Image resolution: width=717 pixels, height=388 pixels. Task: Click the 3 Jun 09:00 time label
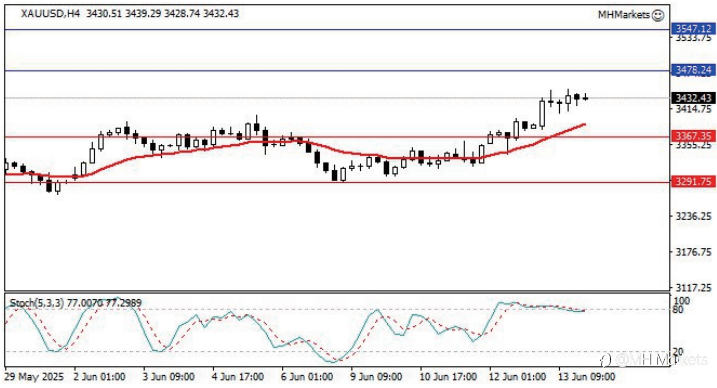tap(169, 377)
